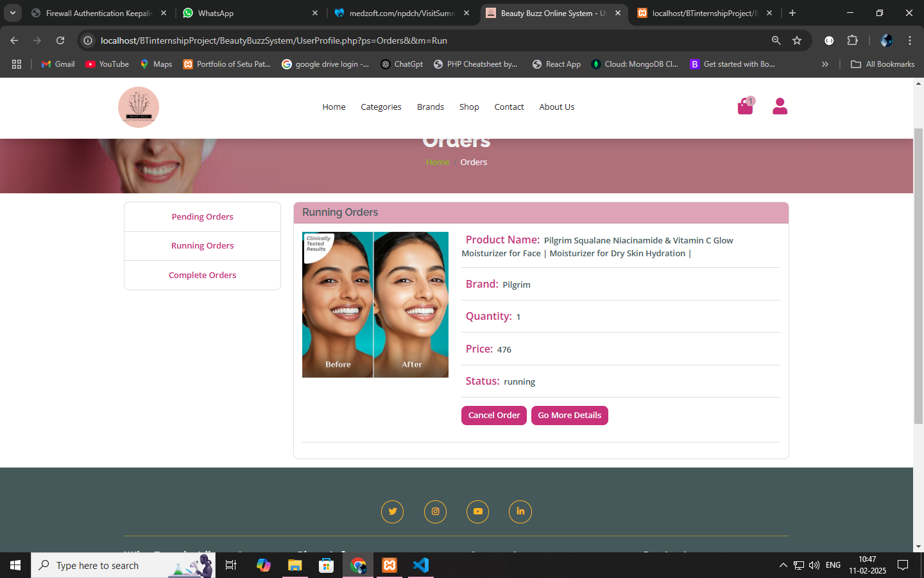
Task: Open new browser tab with plus
Action: (792, 13)
